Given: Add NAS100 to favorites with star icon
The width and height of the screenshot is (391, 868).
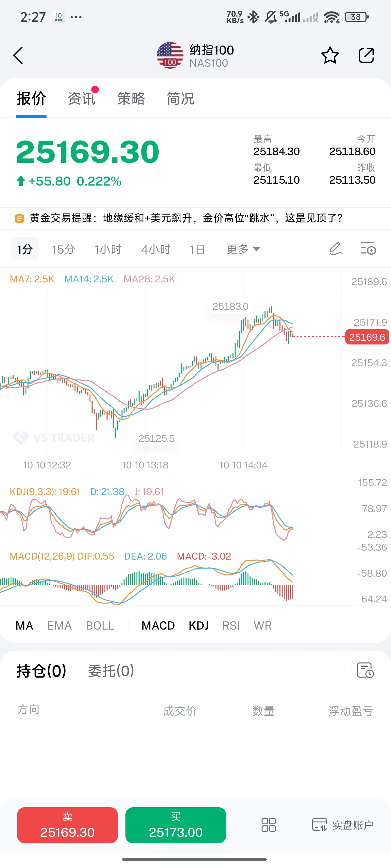Looking at the screenshot, I should click(330, 55).
